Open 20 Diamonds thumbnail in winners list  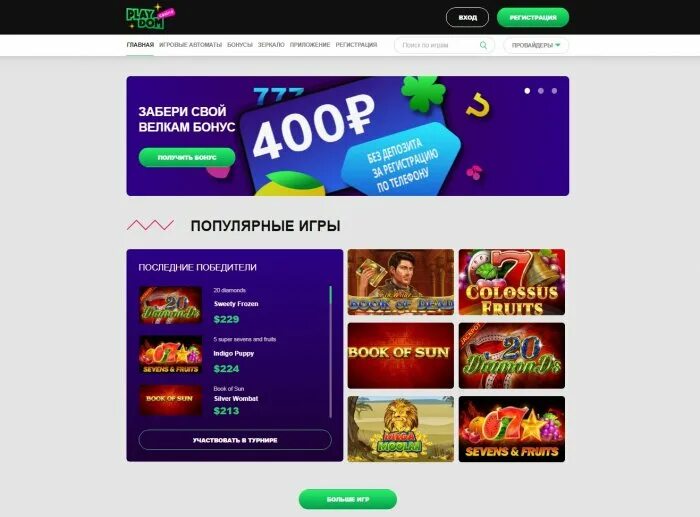171,305
